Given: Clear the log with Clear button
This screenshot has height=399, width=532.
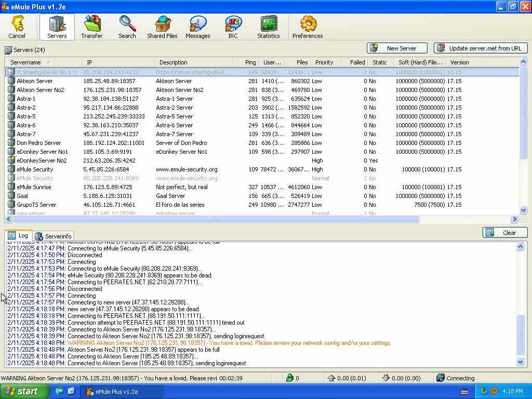Looking at the screenshot, I should pyautogui.click(x=505, y=233).
